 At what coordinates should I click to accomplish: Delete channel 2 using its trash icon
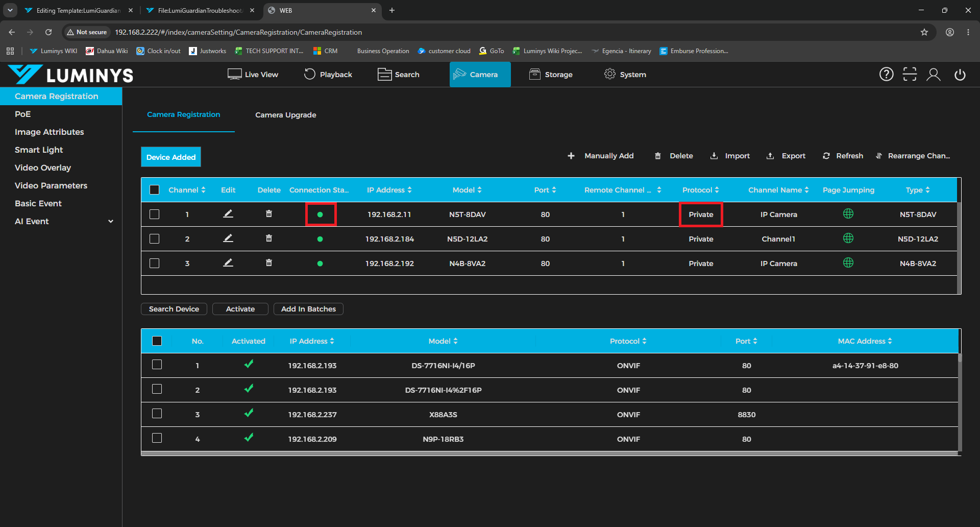click(x=269, y=238)
